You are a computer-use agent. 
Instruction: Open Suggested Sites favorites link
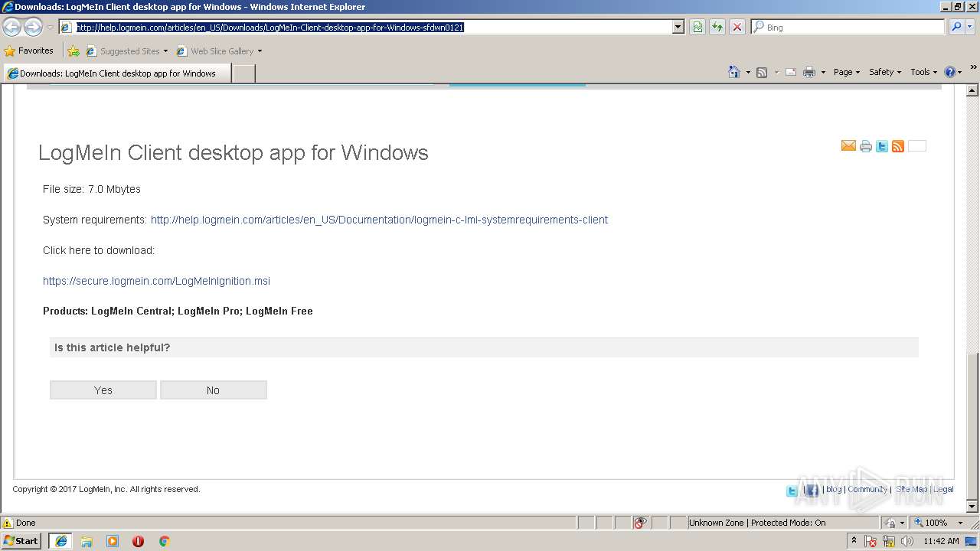coord(127,51)
